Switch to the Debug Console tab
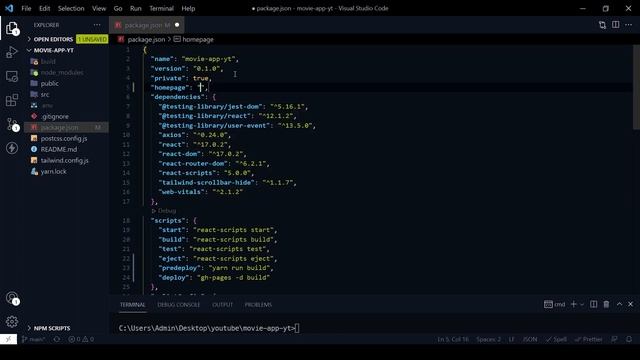The height and width of the screenshot is (360, 640). point(179,304)
